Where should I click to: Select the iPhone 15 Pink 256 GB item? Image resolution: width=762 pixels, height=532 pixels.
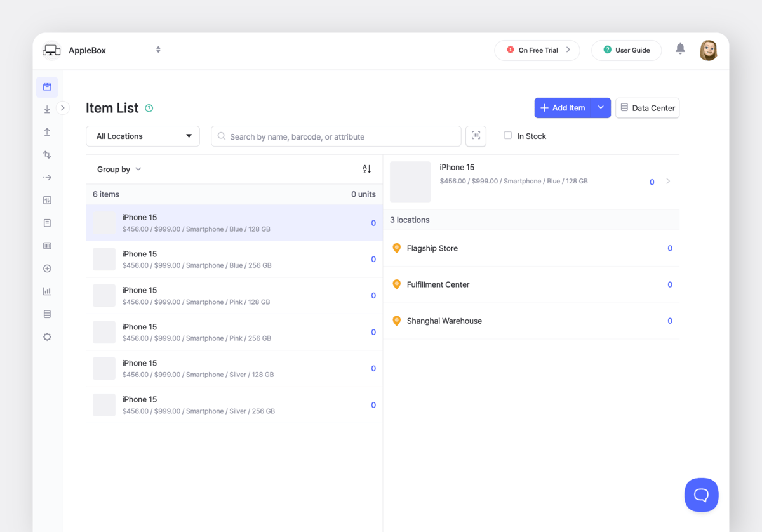tap(234, 332)
